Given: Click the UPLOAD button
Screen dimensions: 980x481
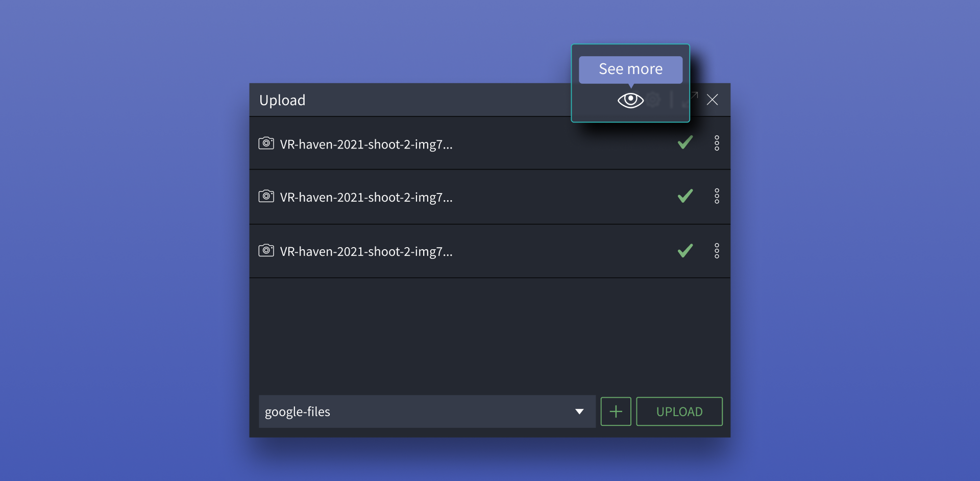Looking at the screenshot, I should (679, 412).
